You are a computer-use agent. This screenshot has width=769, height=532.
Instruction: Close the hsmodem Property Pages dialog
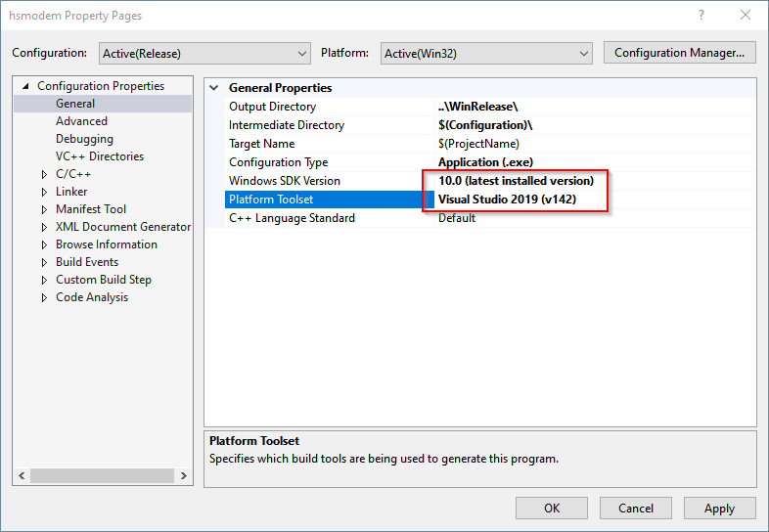point(746,16)
